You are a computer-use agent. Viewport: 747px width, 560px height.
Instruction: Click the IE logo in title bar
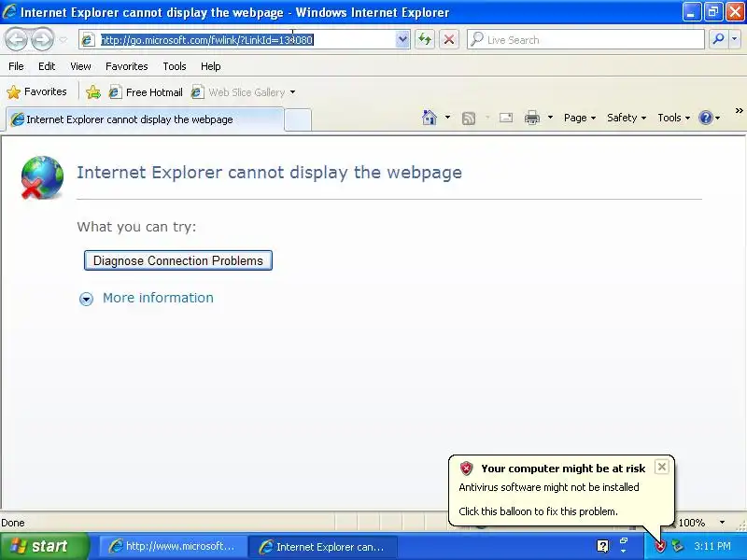pos(9,11)
